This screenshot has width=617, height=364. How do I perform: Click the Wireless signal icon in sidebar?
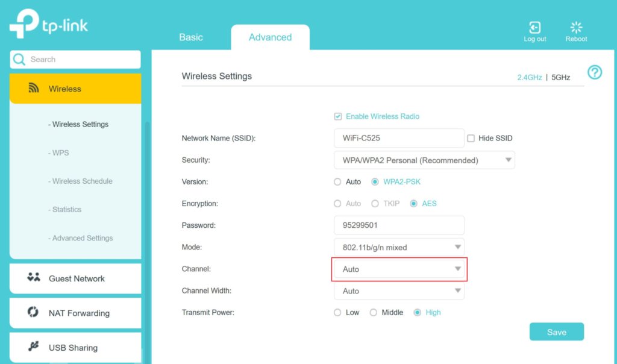(34, 89)
